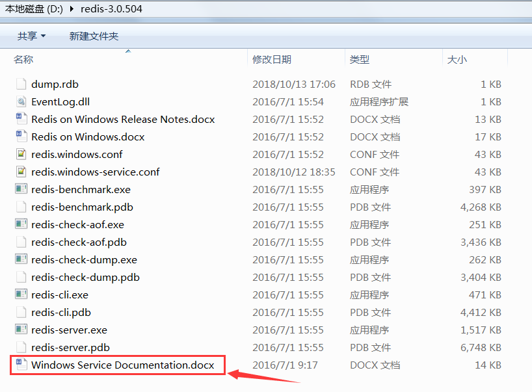Click the redis-benchmark.exe application icon
This screenshot has height=392, width=532.
click(x=21, y=189)
